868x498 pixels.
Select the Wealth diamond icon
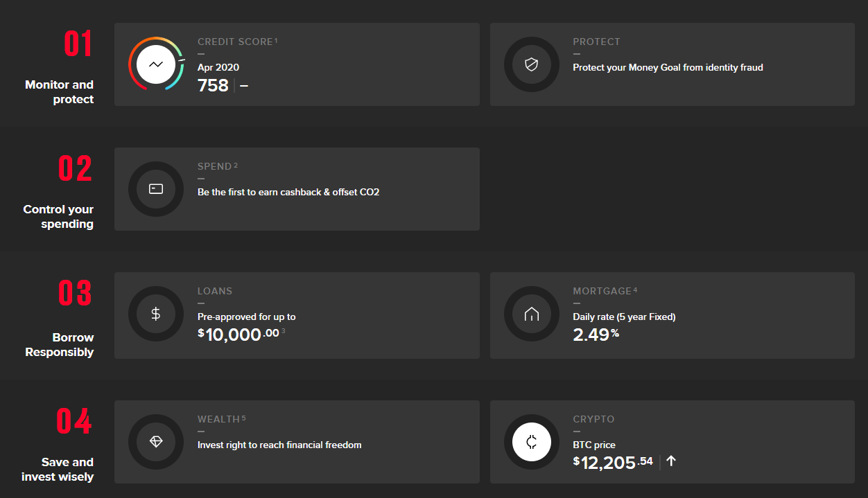[x=155, y=441]
